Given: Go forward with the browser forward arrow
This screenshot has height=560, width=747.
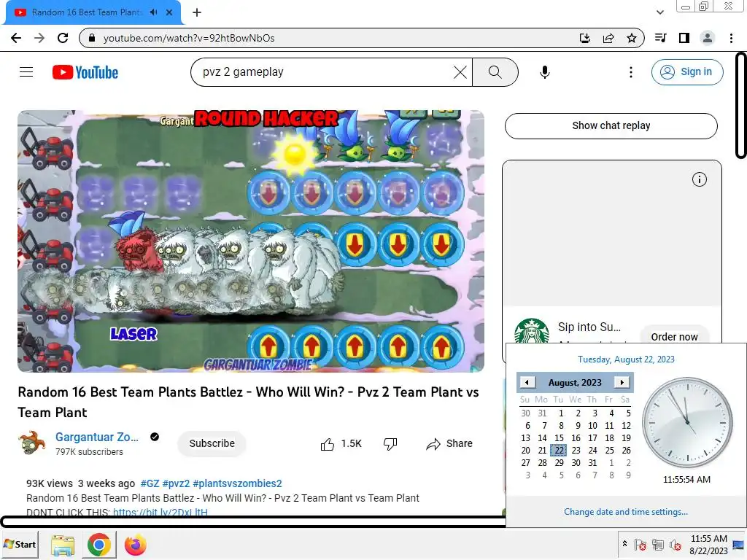Looking at the screenshot, I should (39, 38).
